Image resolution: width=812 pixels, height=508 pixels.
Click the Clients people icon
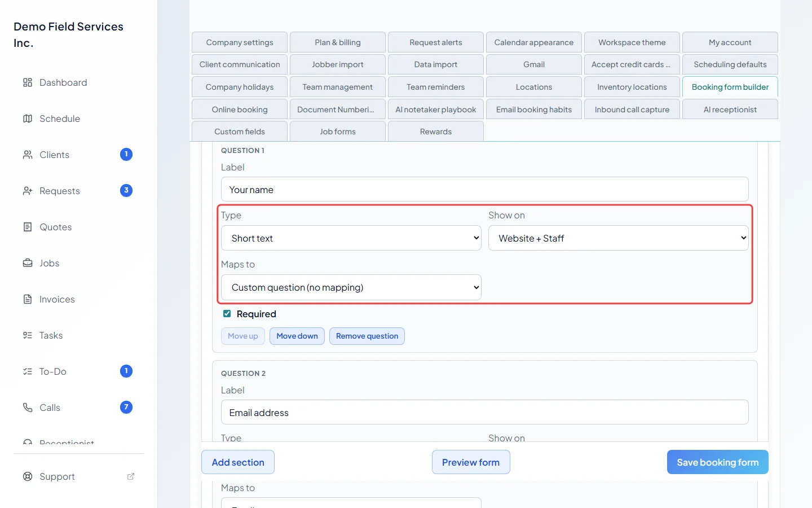pos(28,155)
